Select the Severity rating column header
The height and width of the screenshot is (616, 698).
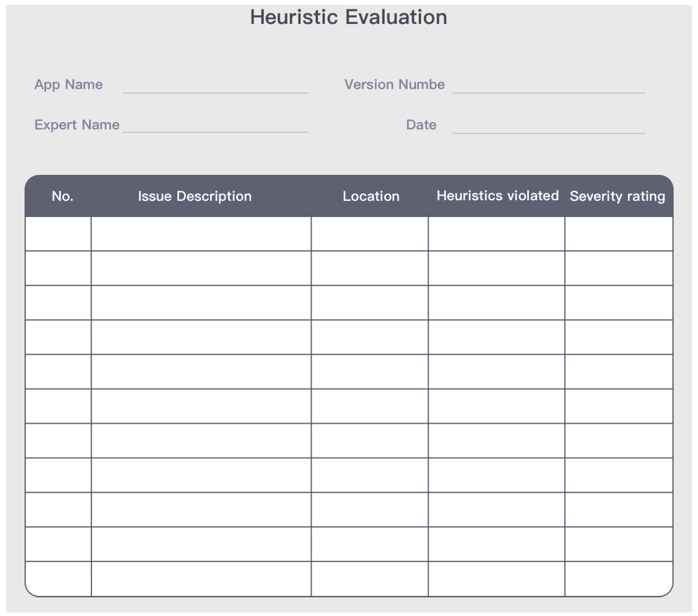[x=617, y=196]
